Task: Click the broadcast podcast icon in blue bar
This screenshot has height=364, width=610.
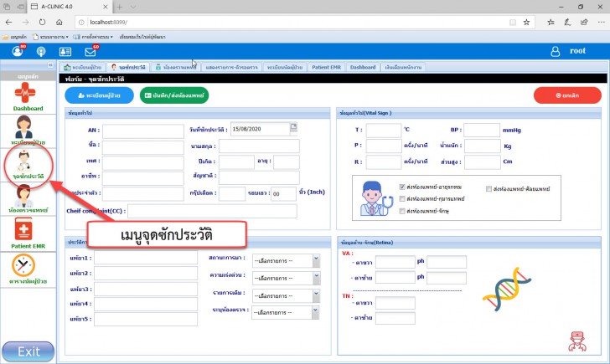Action: tap(41, 51)
